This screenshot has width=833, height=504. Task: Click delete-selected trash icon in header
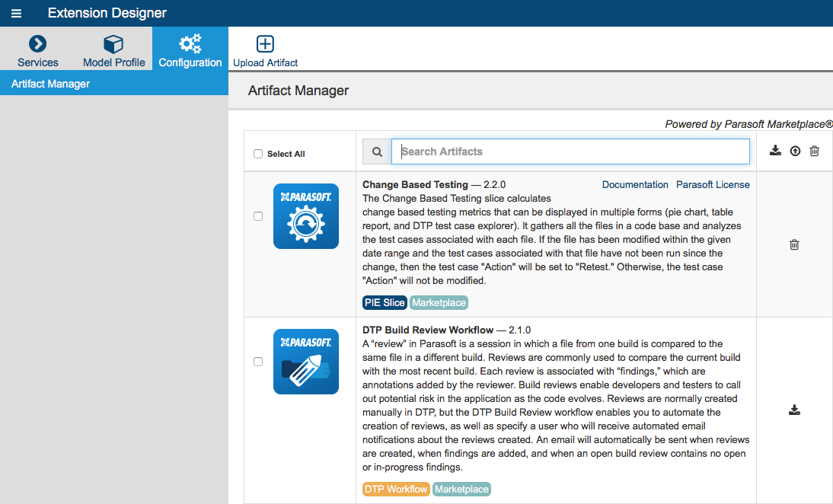(815, 152)
